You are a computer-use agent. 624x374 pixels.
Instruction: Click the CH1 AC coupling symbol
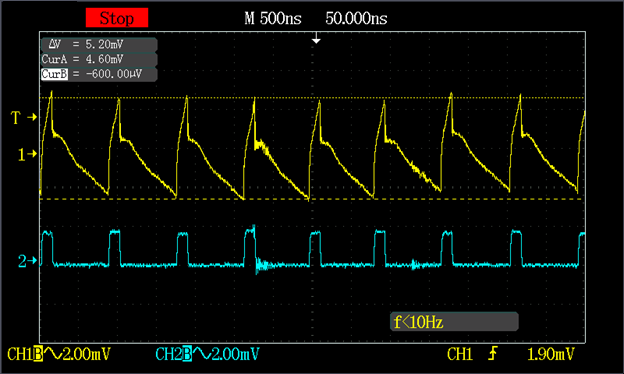point(52,353)
